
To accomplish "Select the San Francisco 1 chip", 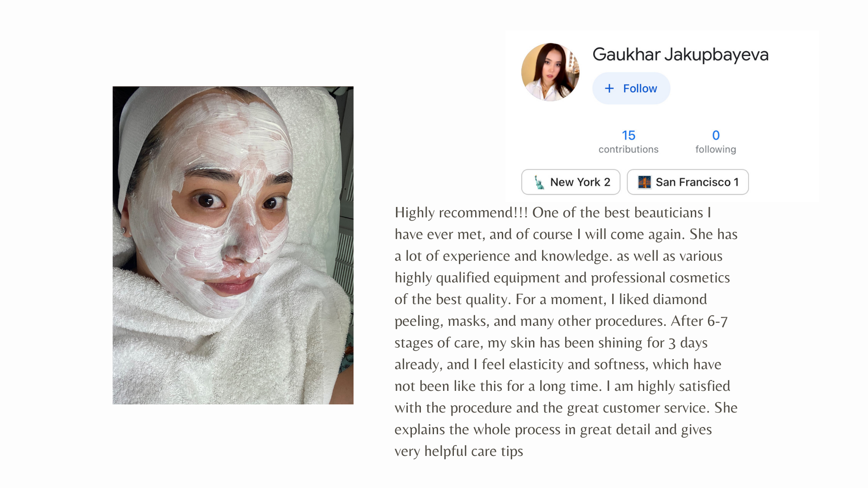I will coord(688,182).
